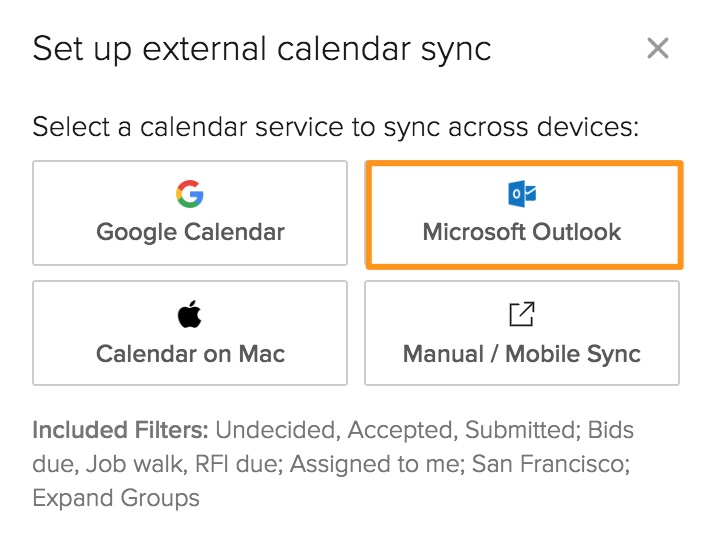The height and width of the screenshot is (538, 706).
Task: Click the Google logo icon
Action: (190, 194)
